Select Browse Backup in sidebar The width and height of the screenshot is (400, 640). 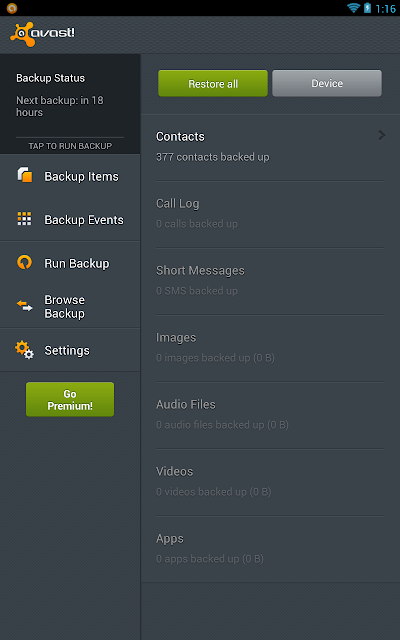tap(70, 307)
